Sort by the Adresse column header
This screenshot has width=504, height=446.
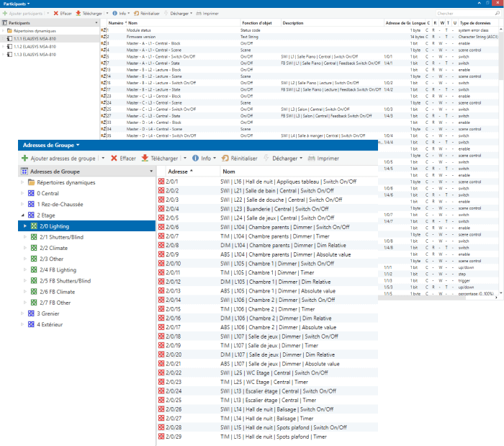pyautogui.click(x=180, y=171)
